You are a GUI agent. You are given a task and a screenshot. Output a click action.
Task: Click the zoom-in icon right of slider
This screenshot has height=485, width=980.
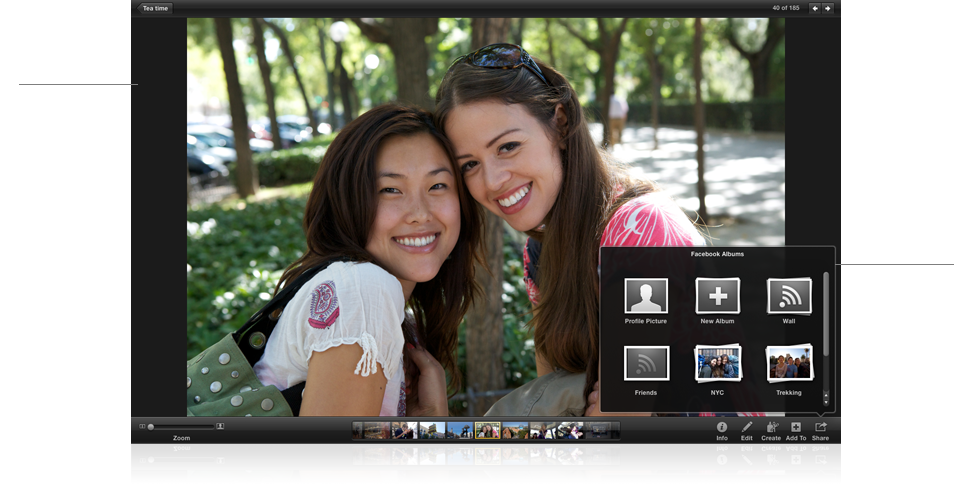click(x=221, y=427)
